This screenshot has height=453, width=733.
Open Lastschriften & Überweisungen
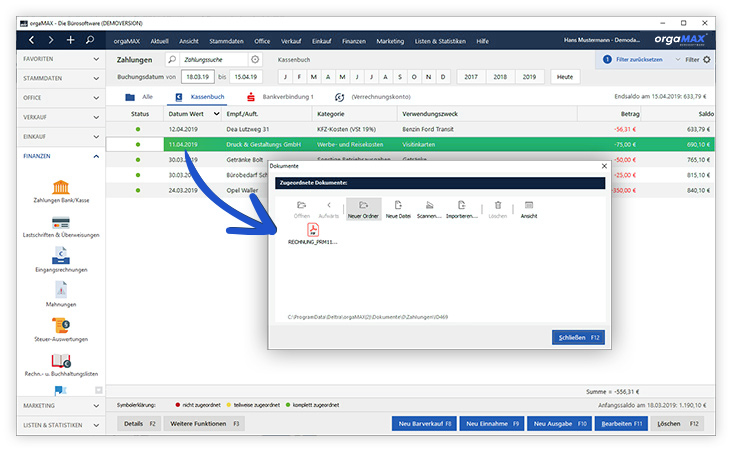pyautogui.click(x=61, y=227)
